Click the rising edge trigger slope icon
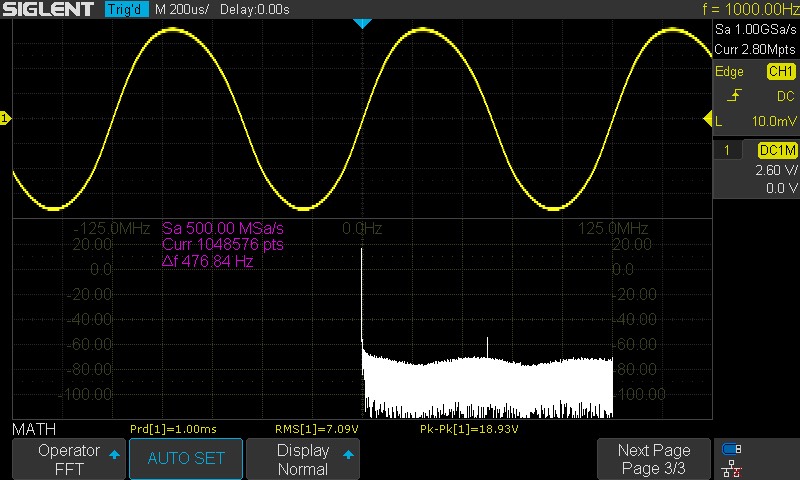The image size is (800, 480). [735, 96]
